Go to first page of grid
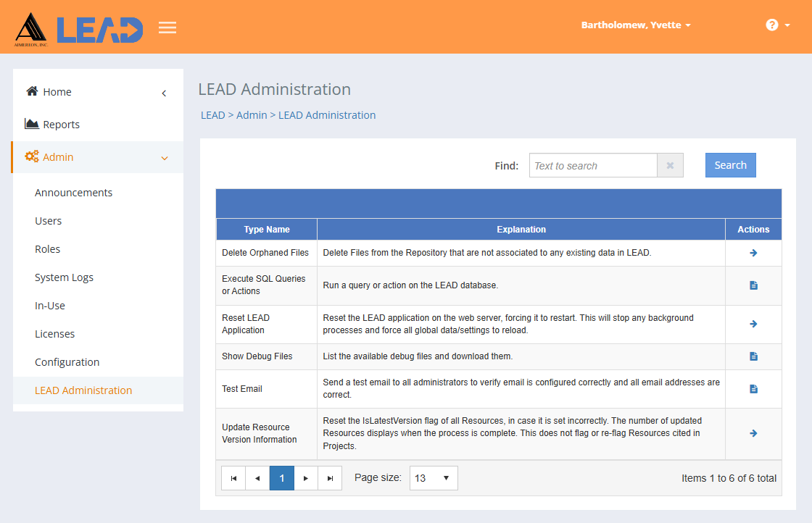 click(x=233, y=478)
